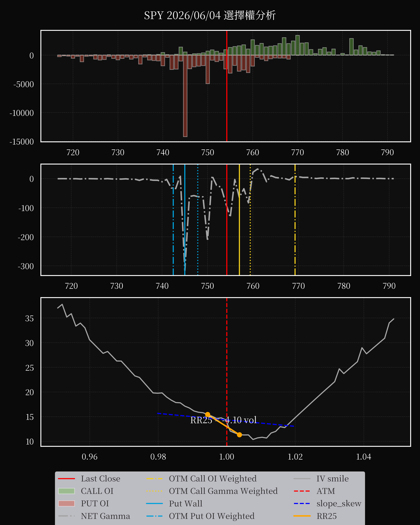Click the PUT OI red legend swatch
The height and width of the screenshot is (525, 420).
[x=66, y=504]
